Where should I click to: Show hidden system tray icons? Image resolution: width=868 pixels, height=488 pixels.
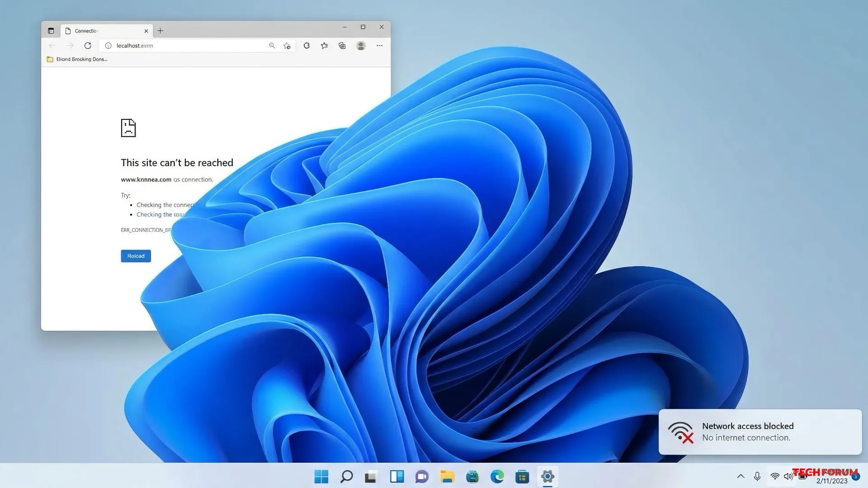[741, 476]
